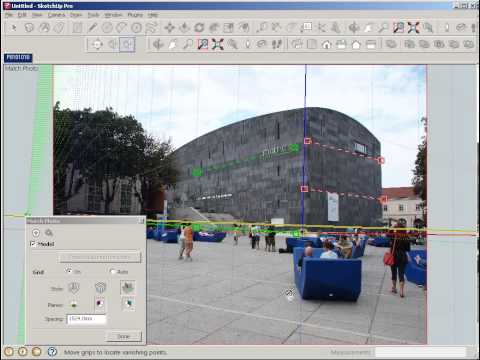Select the arrow Select tool in the toolbar
This screenshot has height=360, width=480.
tap(14, 28)
